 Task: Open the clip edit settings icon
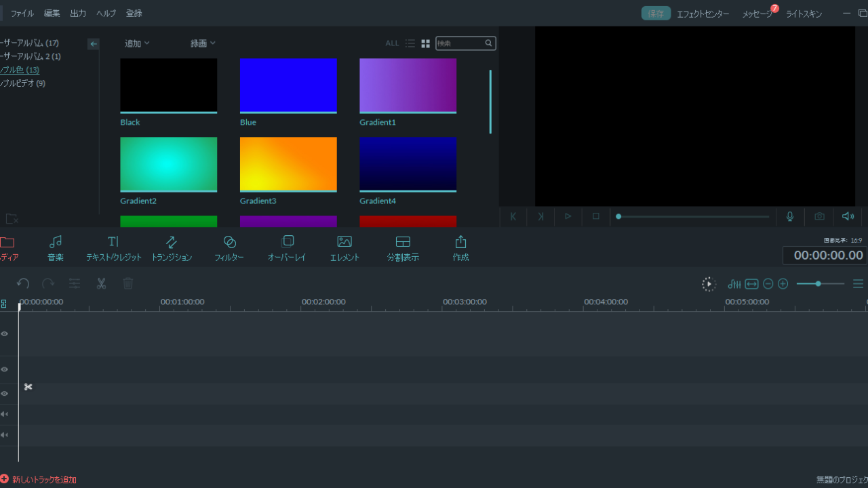coord(75,284)
